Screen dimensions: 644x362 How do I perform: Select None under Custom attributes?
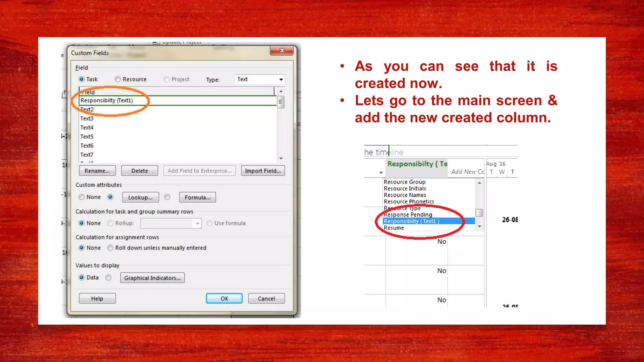coord(82,197)
